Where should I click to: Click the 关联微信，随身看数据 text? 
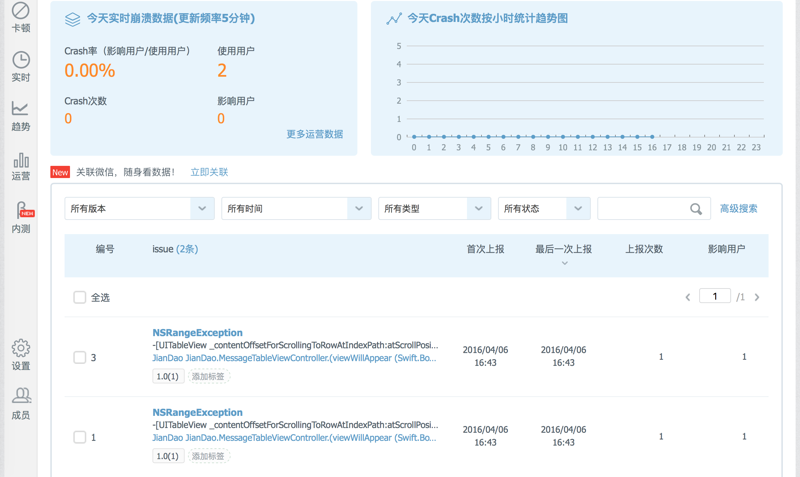tap(126, 172)
